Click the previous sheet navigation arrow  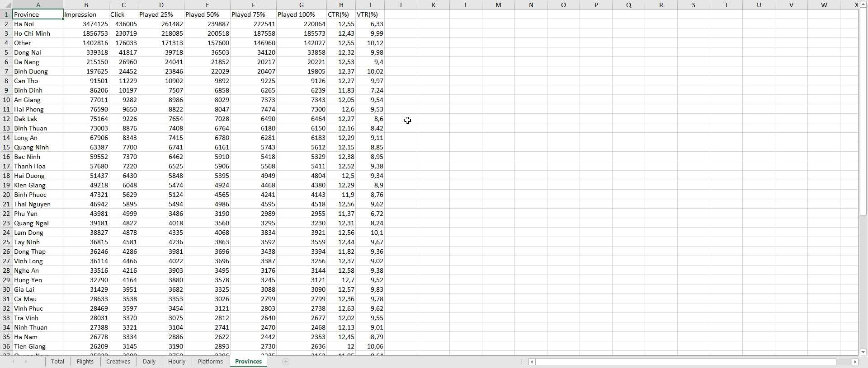pos(14,362)
